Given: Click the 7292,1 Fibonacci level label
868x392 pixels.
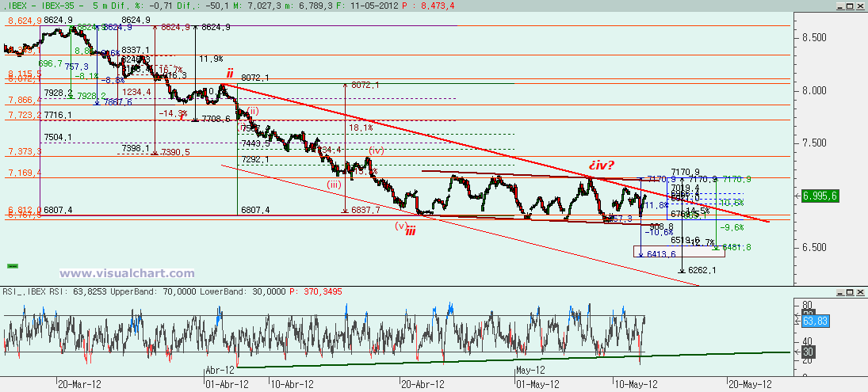Looking at the screenshot, I should point(256,160).
